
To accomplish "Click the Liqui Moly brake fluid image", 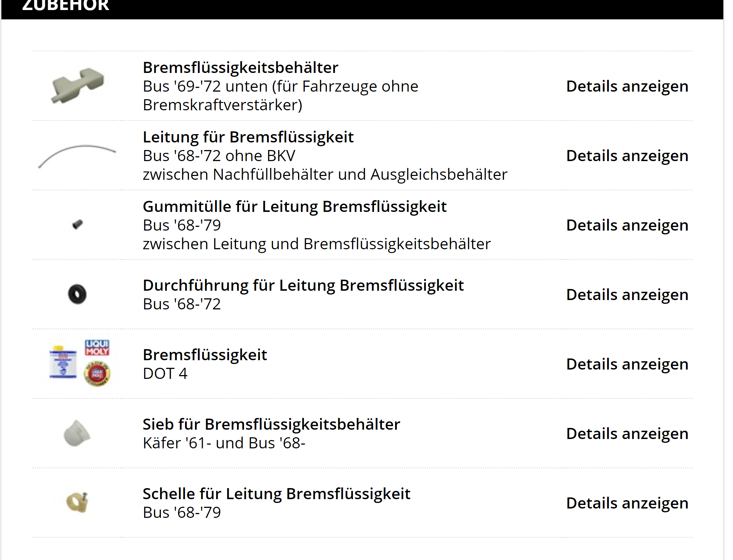I will [x=80, y=363].
